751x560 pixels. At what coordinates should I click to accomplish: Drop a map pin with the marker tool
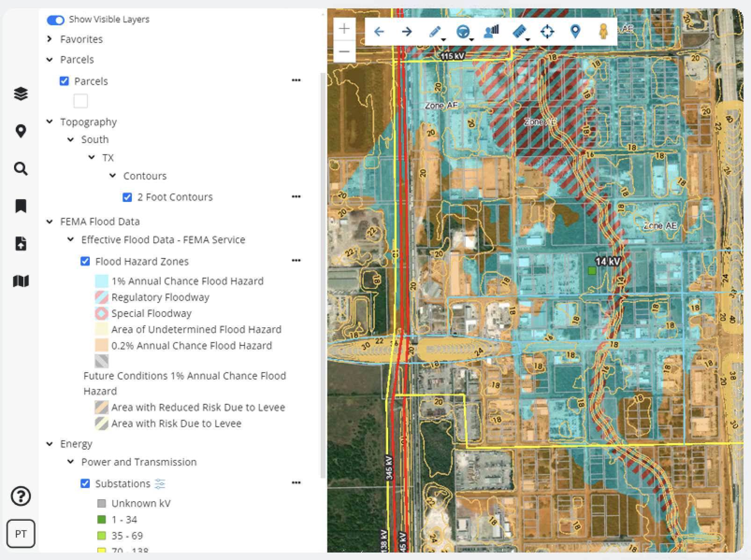coord(575,32)
